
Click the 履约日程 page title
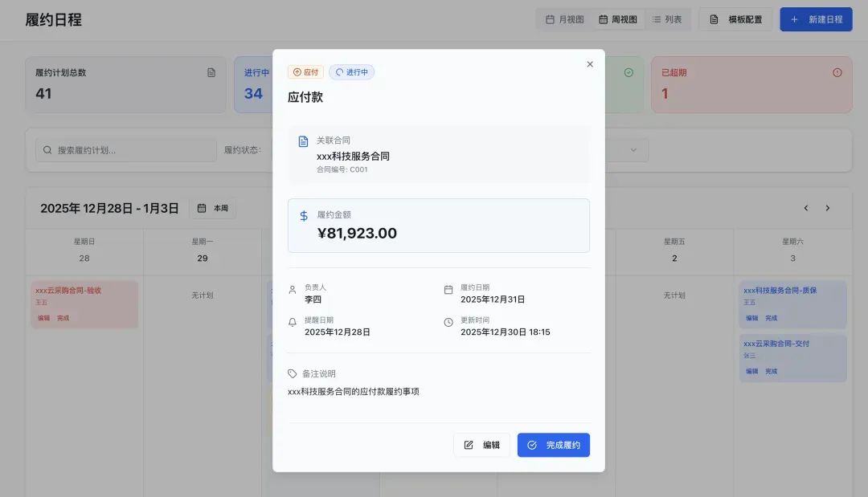pyautogui.click(x=54, y=20)
